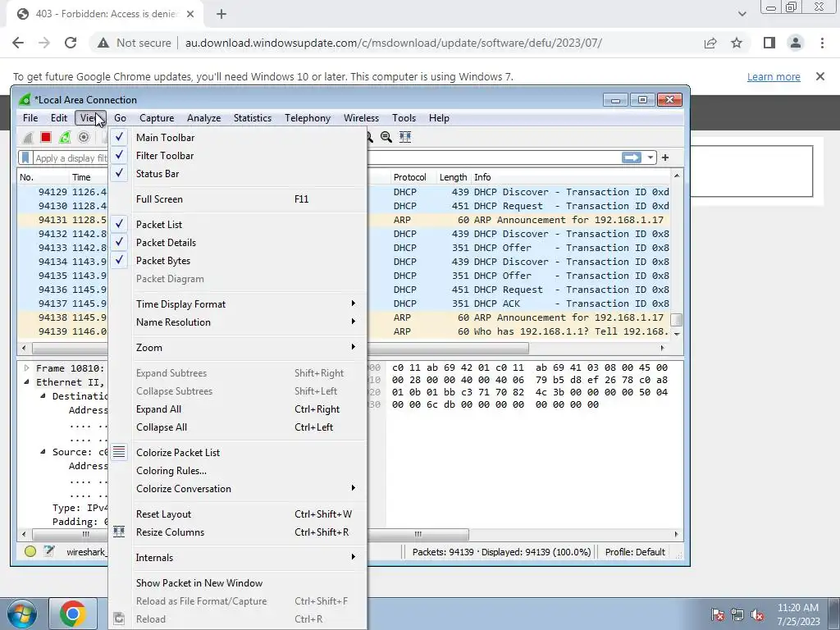Toggle Chrome's side panel icon
840x630 pixels.
[769, 43]
